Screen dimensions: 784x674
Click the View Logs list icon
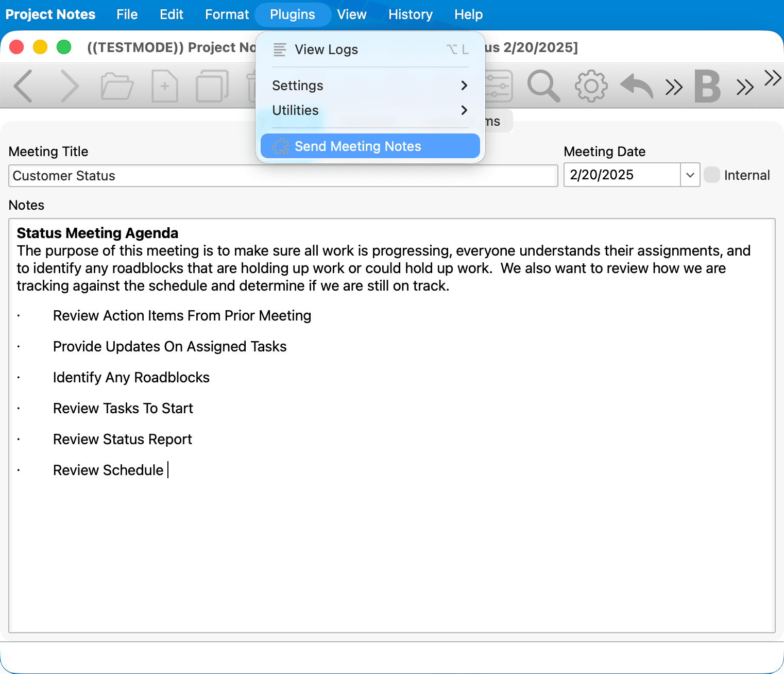pyautogui.click(x=280, y=49)
